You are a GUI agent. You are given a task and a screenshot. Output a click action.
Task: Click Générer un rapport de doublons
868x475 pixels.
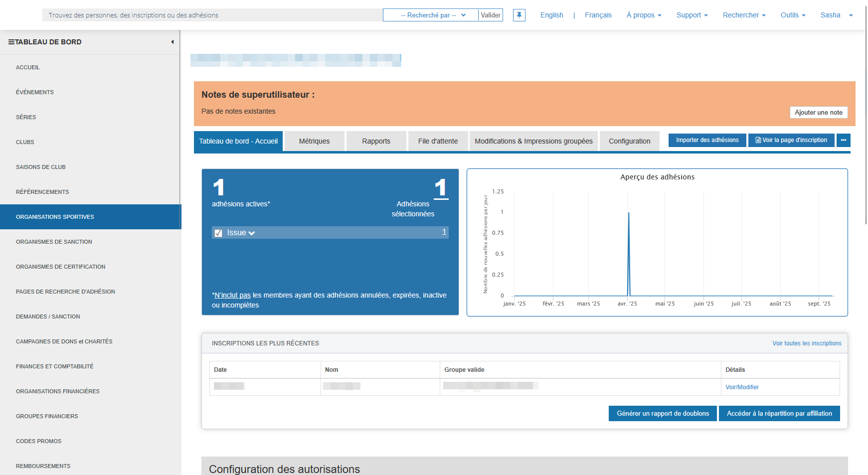[663, 413]
